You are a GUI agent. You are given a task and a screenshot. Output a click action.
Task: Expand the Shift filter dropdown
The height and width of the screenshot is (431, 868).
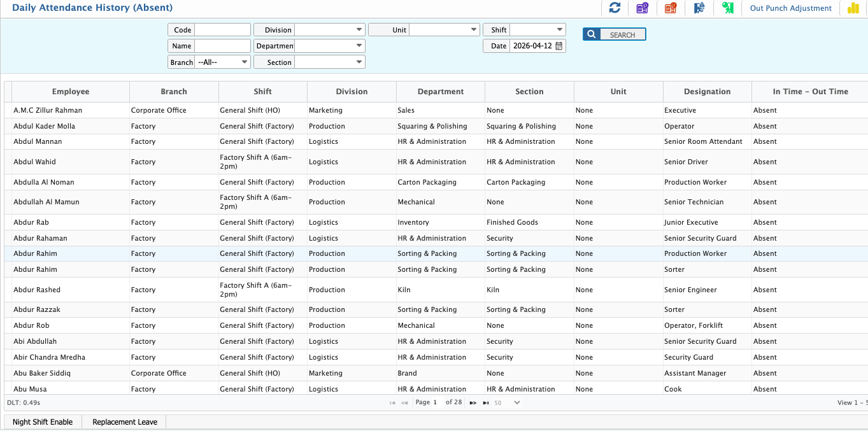pyautogui.click(x=559, y=30)
